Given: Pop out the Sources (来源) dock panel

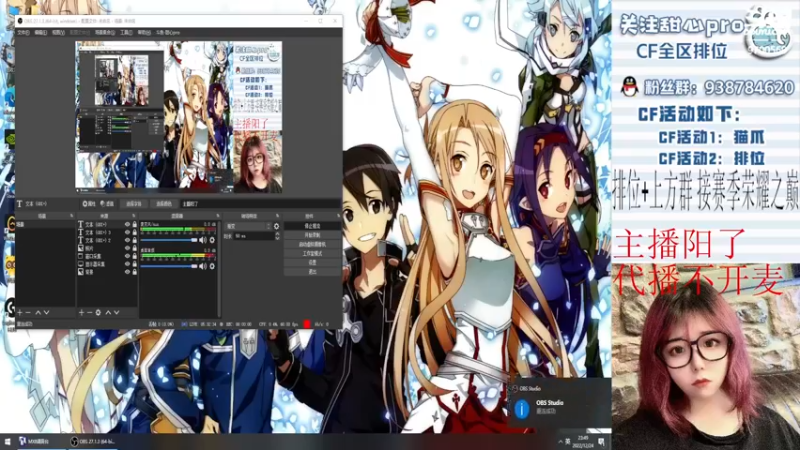Looking at the screenshot, I should click(x=134, y=216).
